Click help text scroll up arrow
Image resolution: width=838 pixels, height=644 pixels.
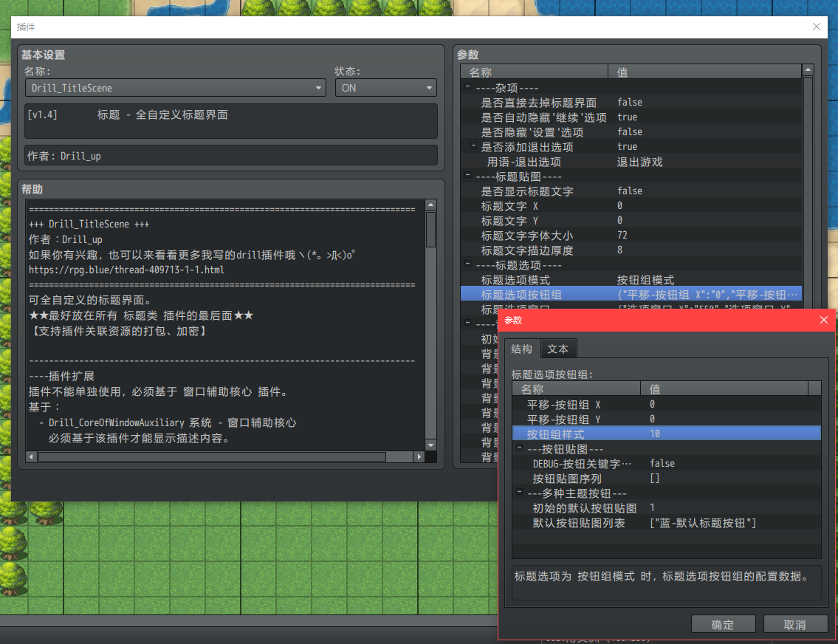tap(430, 205)
